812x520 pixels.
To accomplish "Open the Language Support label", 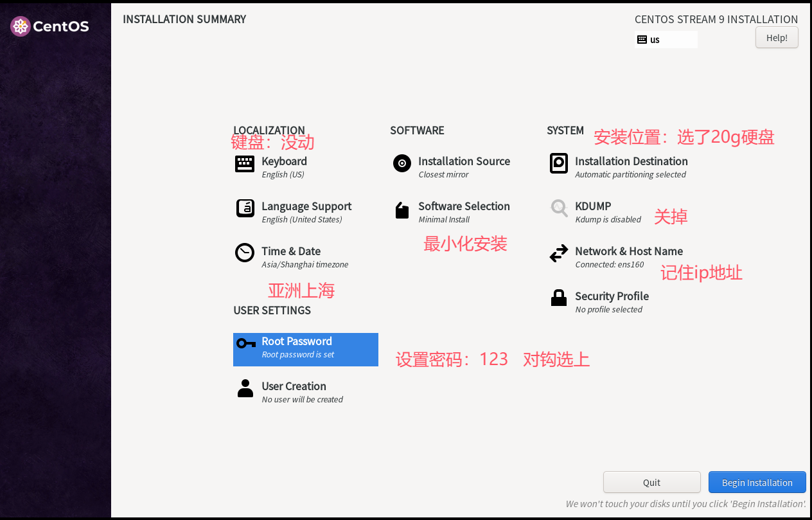I will (x=306, y=206).
